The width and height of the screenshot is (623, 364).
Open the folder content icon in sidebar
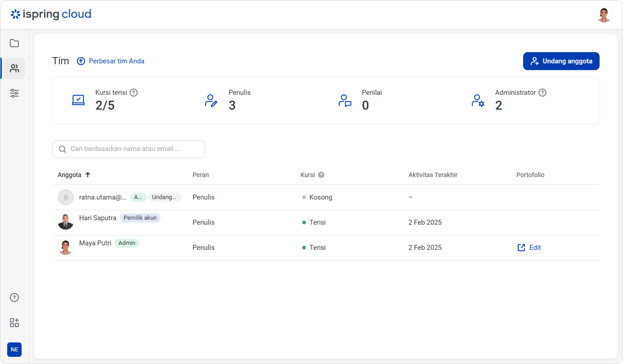(14, 43)
